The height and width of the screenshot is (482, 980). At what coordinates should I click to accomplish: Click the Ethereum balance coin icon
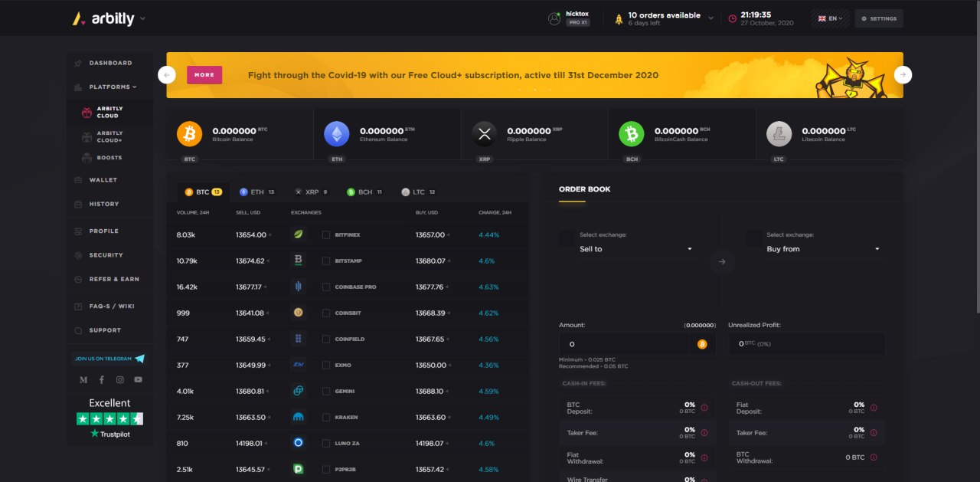pos(336,133)
